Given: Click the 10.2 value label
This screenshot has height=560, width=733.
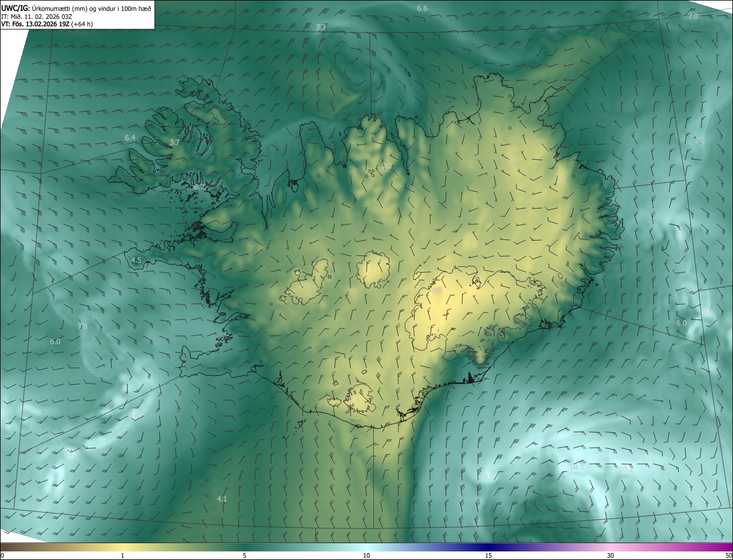Looking at the screenshot, I should tap(626, 469).
